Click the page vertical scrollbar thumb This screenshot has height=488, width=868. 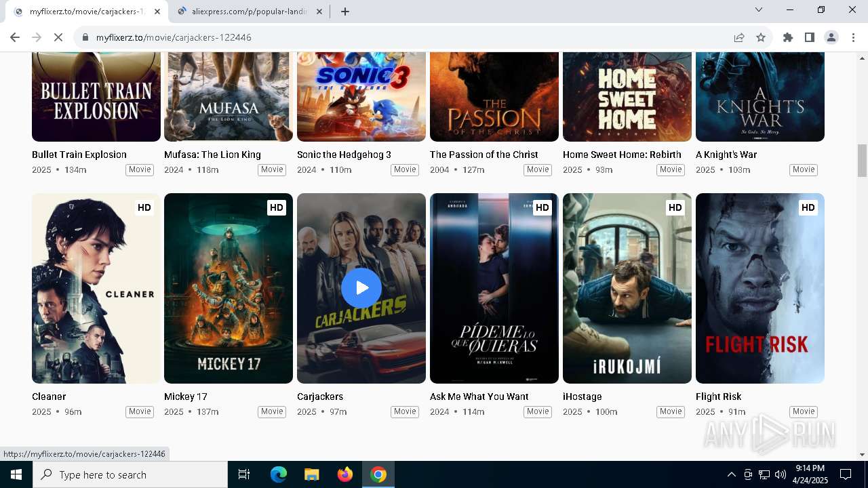point(862,160)
